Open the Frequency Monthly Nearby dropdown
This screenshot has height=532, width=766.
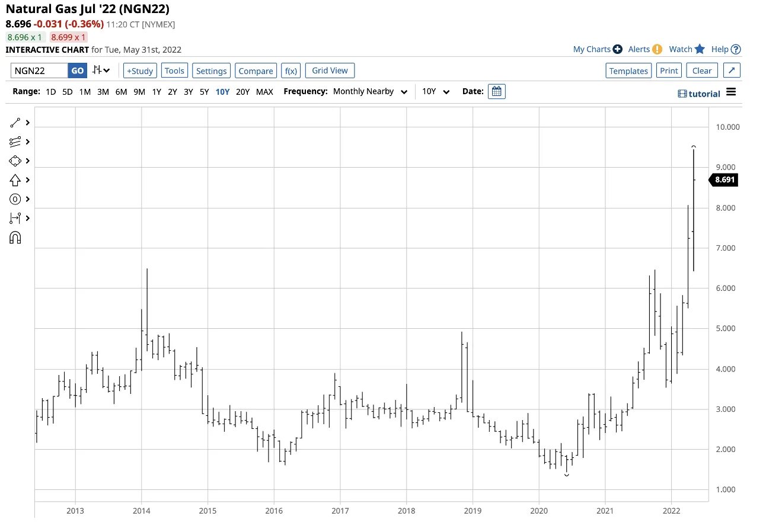[370, 92]
